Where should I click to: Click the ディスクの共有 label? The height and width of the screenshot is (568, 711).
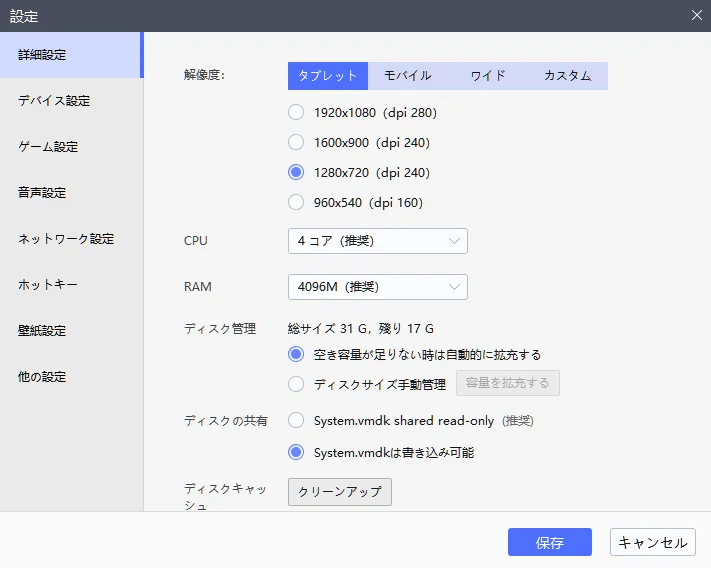click(x=226, y=421)
